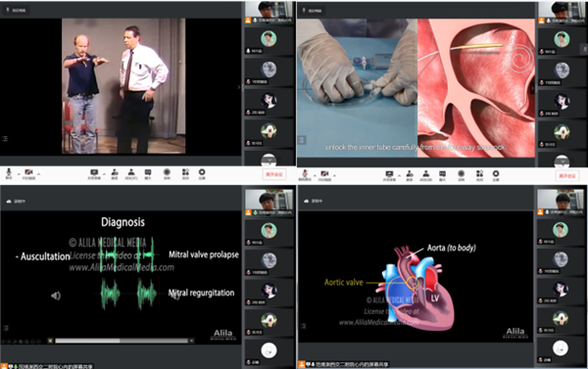This screenshot has width=588, height=369.
Task: Mute microphone in the two-men video meeting
Action: point(9,172)
